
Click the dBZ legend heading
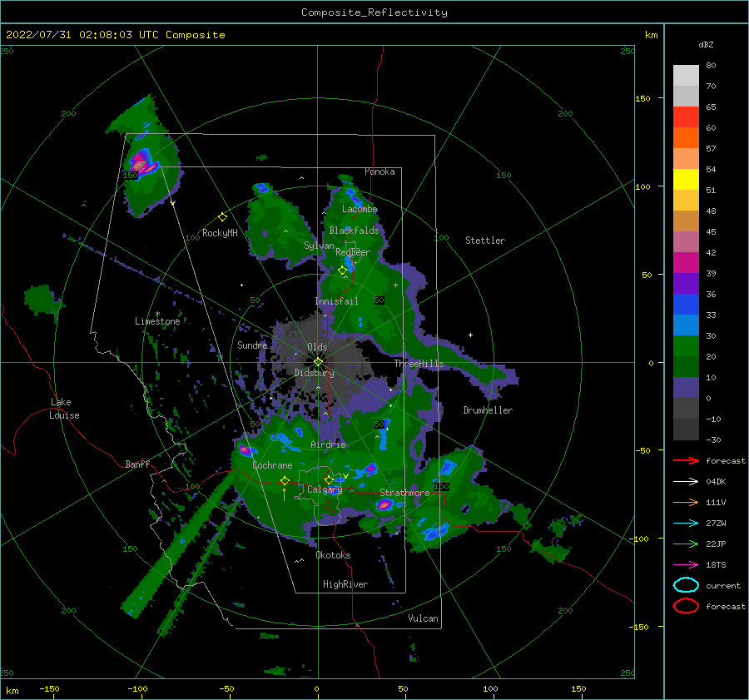(706, 44)
